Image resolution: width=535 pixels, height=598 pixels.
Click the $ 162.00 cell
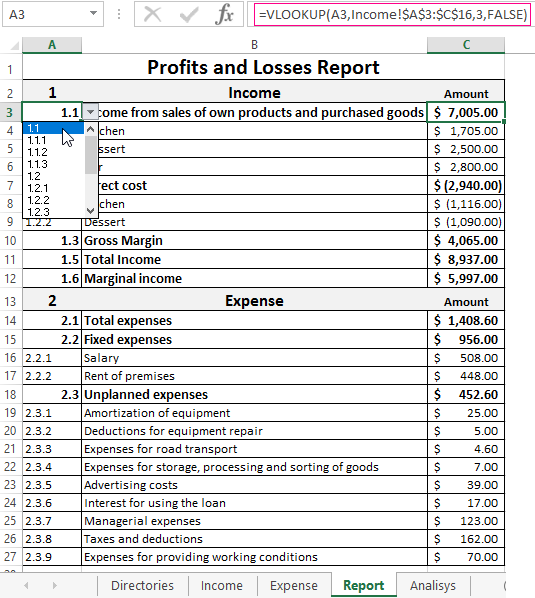466,539
